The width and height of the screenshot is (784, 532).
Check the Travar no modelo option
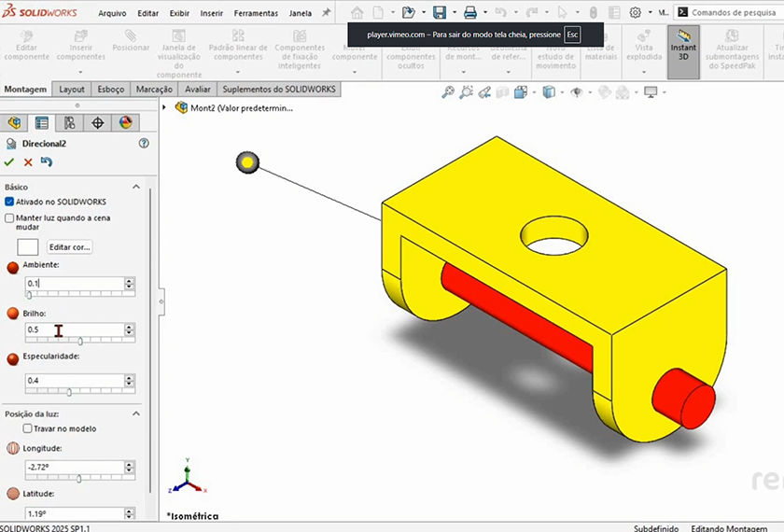tap(28, 429)
